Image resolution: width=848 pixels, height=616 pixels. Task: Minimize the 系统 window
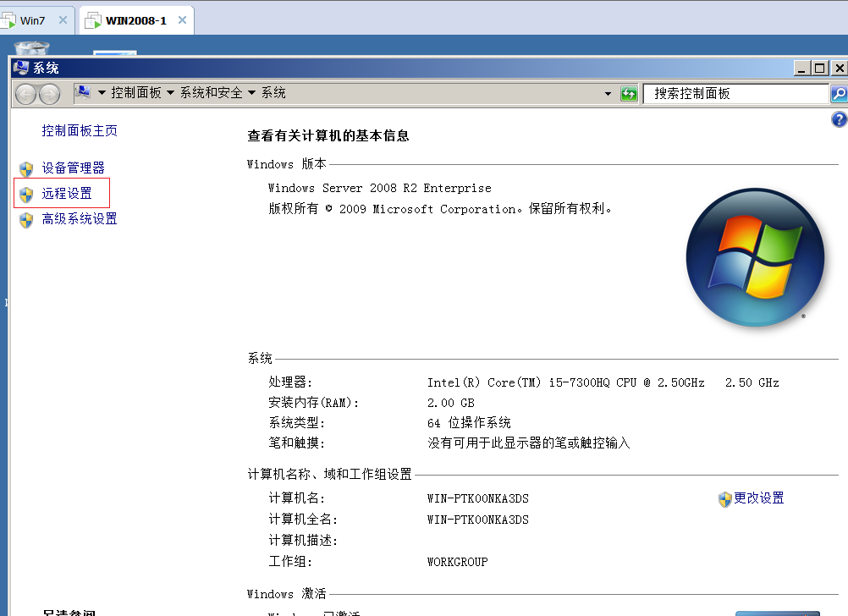tap(802, 69)
